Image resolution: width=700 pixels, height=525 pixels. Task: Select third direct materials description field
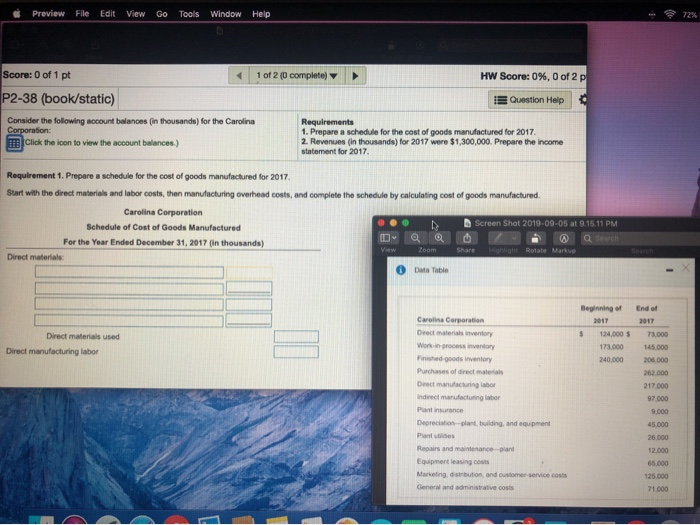click(129, 304)
